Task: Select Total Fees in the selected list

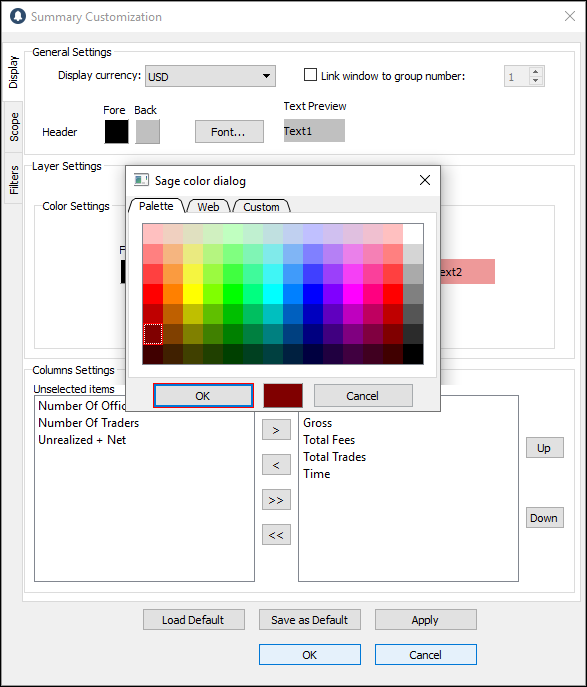Action: (x=329, y=440)
